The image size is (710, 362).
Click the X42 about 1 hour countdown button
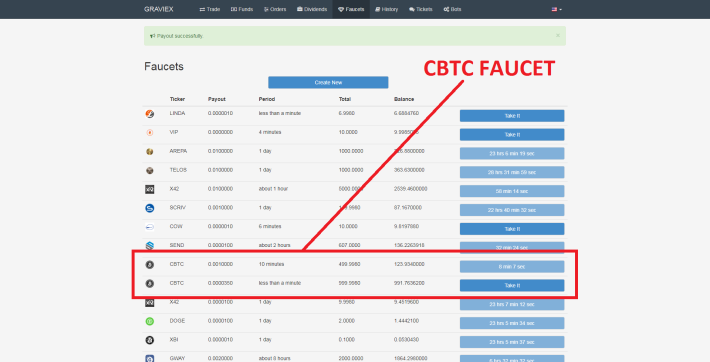(512, 191)
